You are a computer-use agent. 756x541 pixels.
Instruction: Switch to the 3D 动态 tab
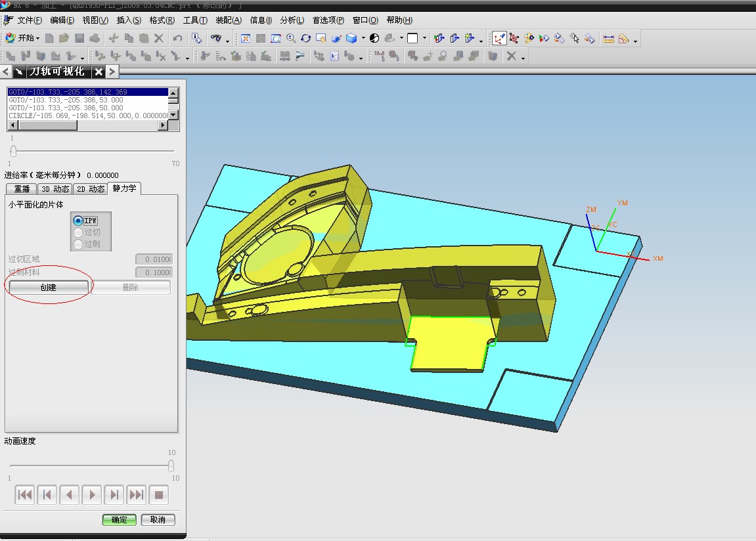click(x=55, y=189)
